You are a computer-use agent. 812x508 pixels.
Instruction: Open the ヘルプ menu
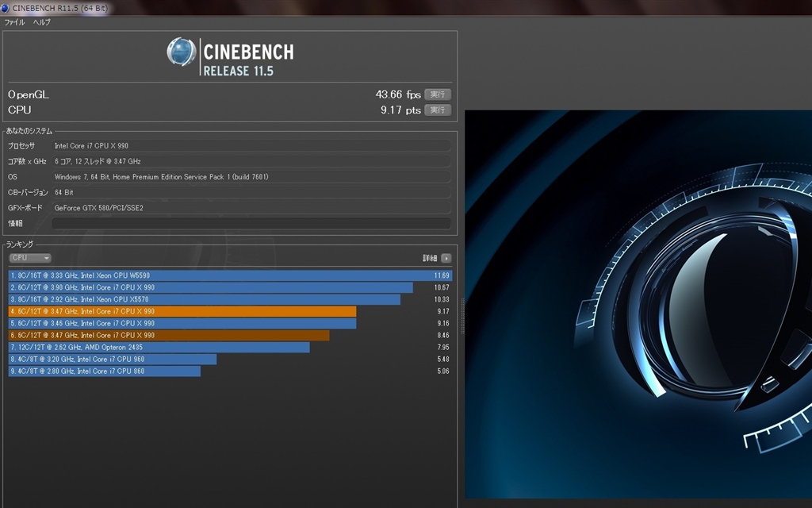42,22
